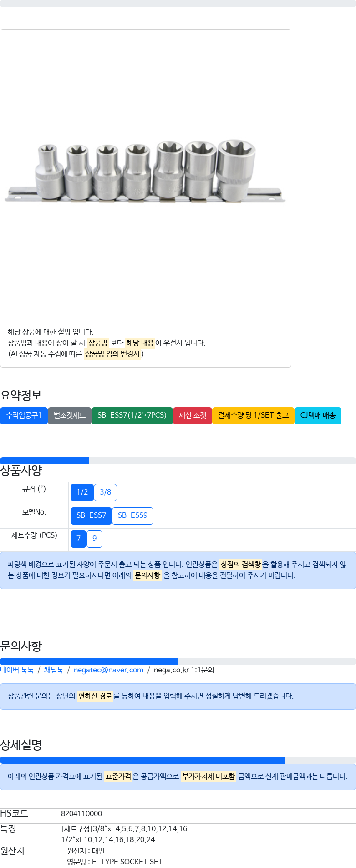
Task: Open the 채널톡 chat link
Action: [x=54, y=670]
